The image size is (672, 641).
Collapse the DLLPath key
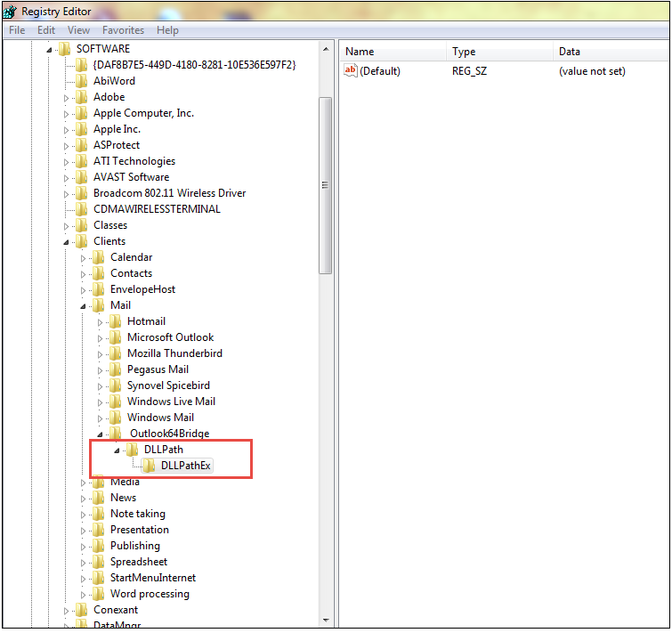[x=117, y=450]
